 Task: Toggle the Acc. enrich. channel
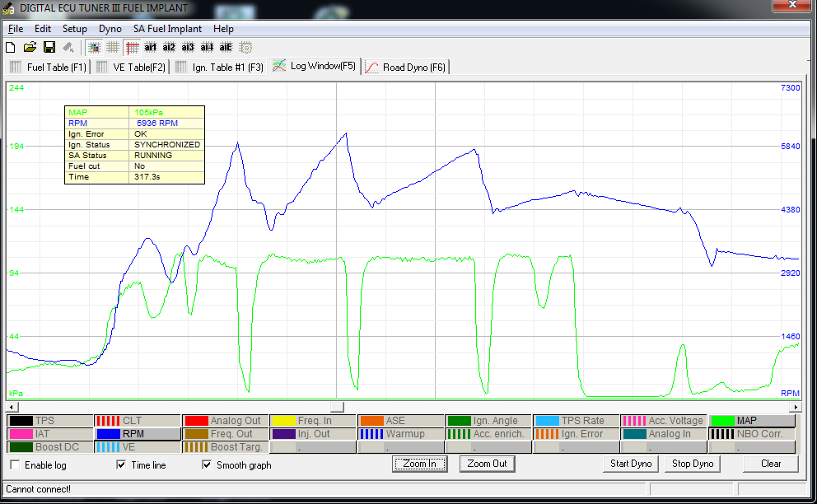pos(488,434)
